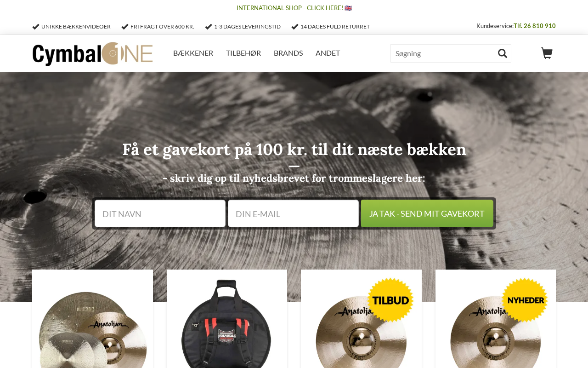Open the BÆKKENER menu
Screen dimensions: 588x368
[193, 53]
